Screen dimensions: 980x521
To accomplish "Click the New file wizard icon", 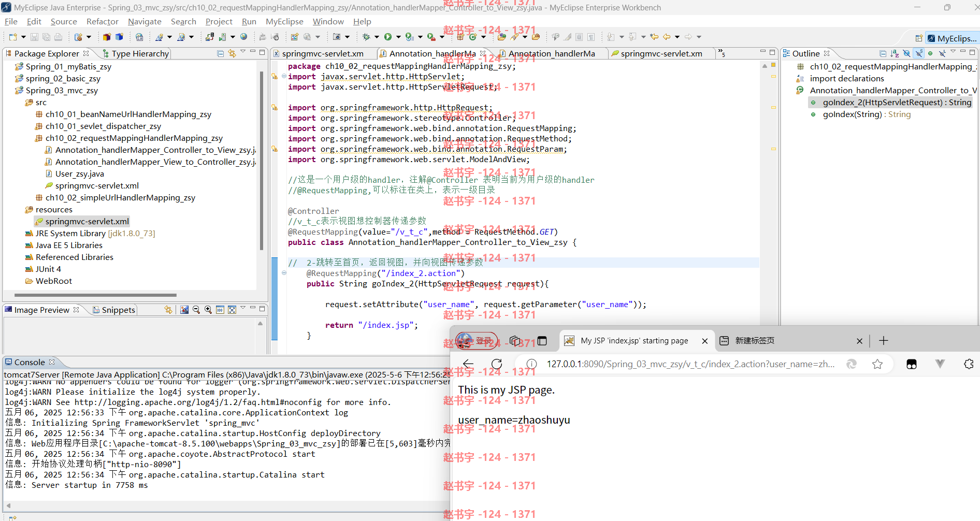I will coord(13,37).
